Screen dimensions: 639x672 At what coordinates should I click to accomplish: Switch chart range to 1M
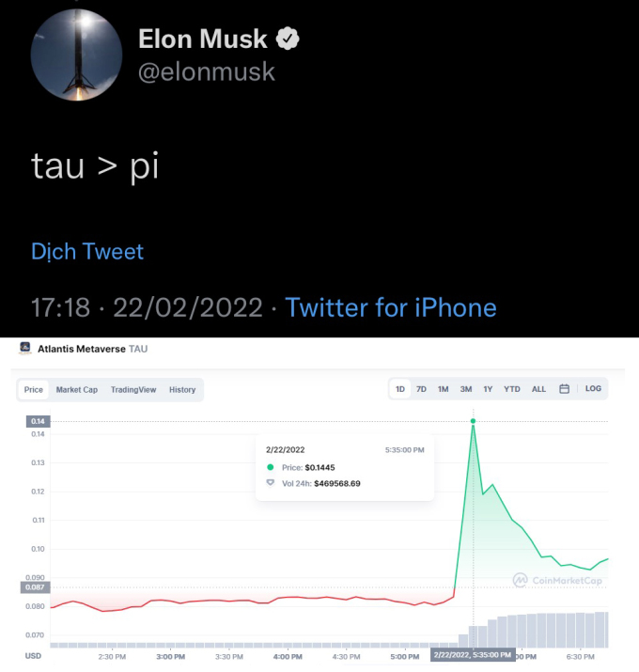(x=443, y=389)
